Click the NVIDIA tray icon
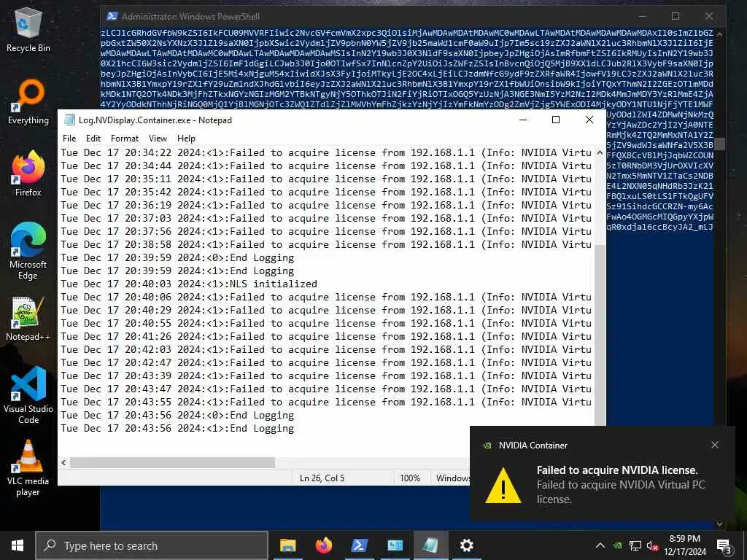The height and width of the screenshot is (560, 747). click(617, 545)
